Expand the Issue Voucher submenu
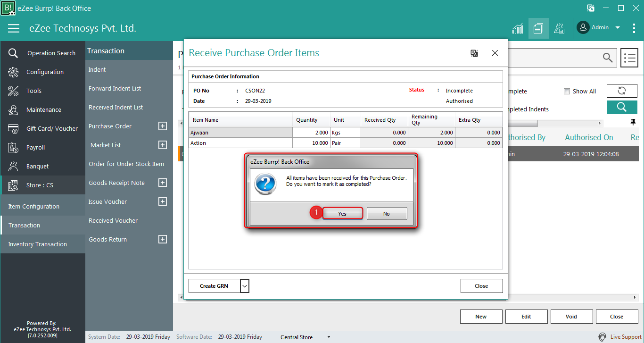The height and width of the screenshot is (343, 644). 163,201
